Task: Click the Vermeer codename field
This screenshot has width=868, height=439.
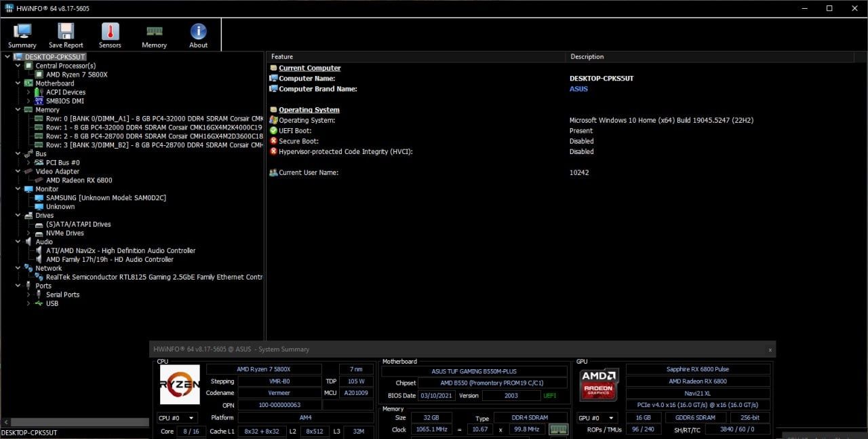Action: 279,393
